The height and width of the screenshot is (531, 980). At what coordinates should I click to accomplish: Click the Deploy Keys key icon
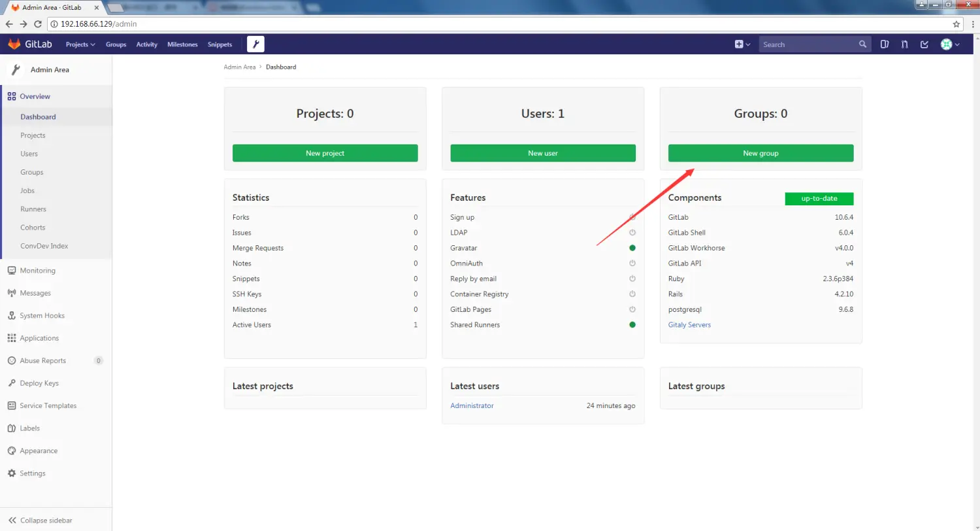point(11,383)
